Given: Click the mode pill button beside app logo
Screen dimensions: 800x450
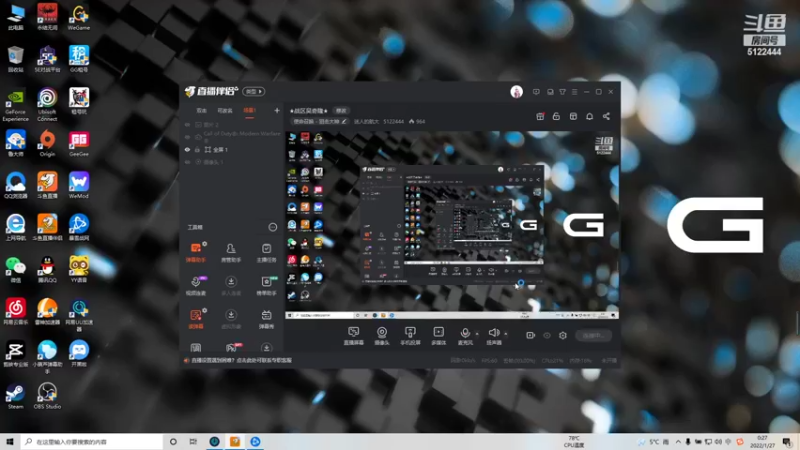Looking at the screenshot, I should pyautogui.click(x=254, y=91).
